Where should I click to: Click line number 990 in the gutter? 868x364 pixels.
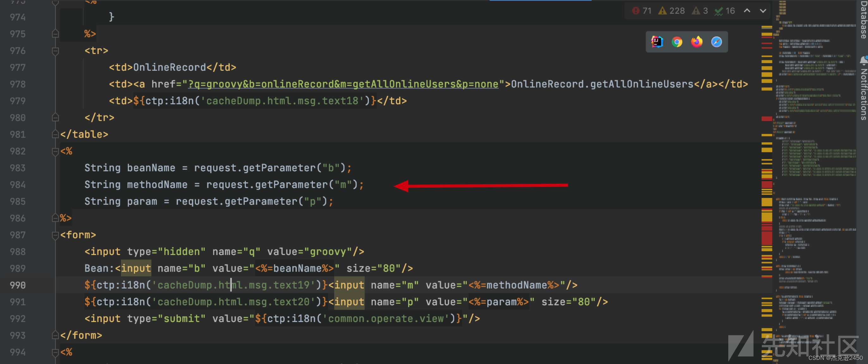pyautogui.click(x=17, y=285)
